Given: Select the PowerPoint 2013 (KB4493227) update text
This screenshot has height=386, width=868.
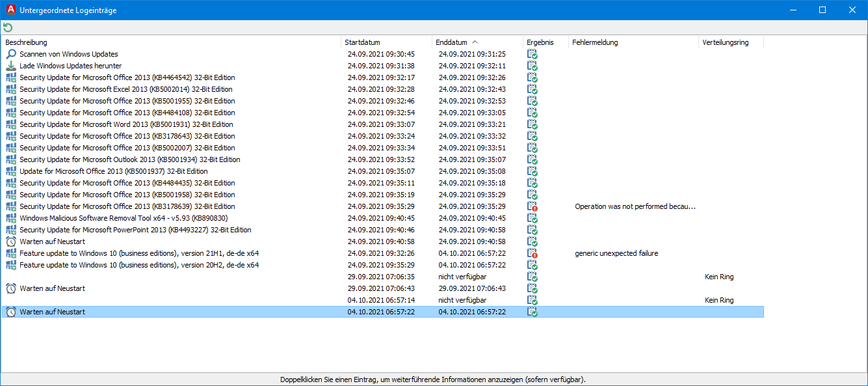Looking at the screenshot, I should [135, 230].
